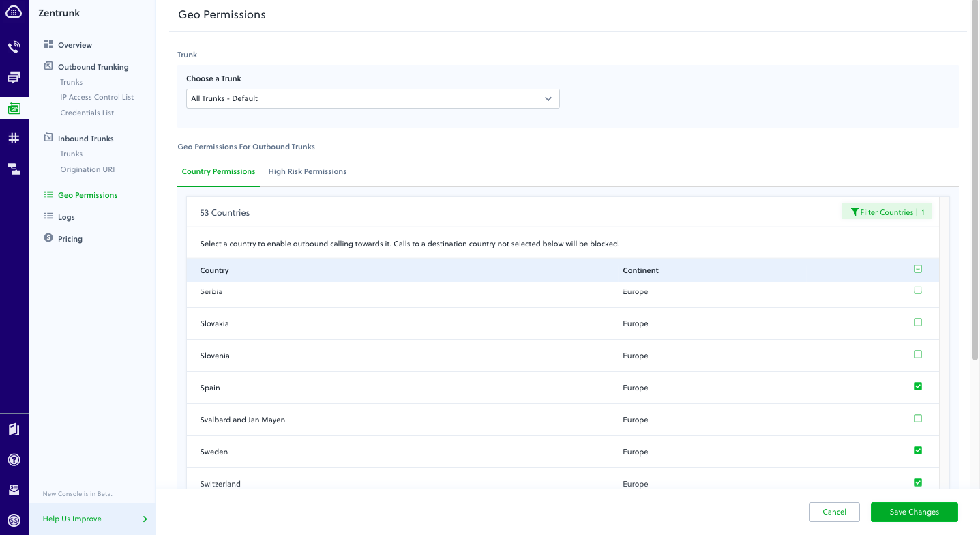Screen dimensions: 980x535
Task: Uncheck Sweden's outbound calling permission
Action: point(917,450)
